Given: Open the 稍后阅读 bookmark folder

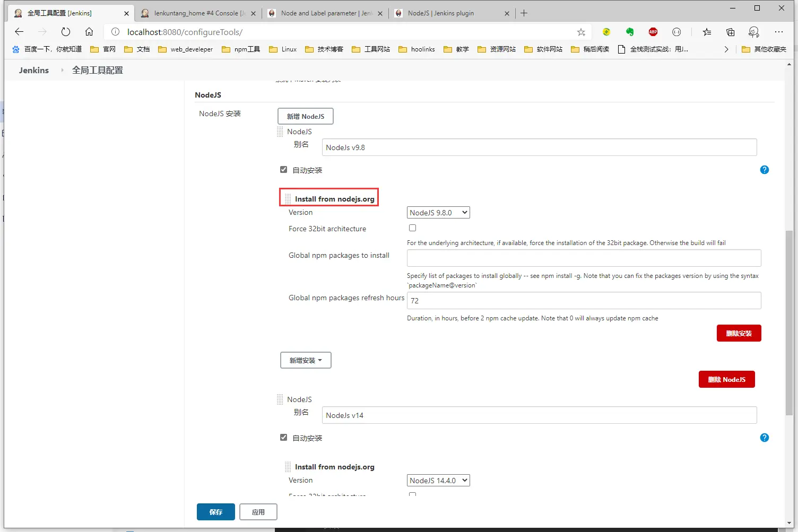Looking at the screenshot, I should click(x=590, y=49).
